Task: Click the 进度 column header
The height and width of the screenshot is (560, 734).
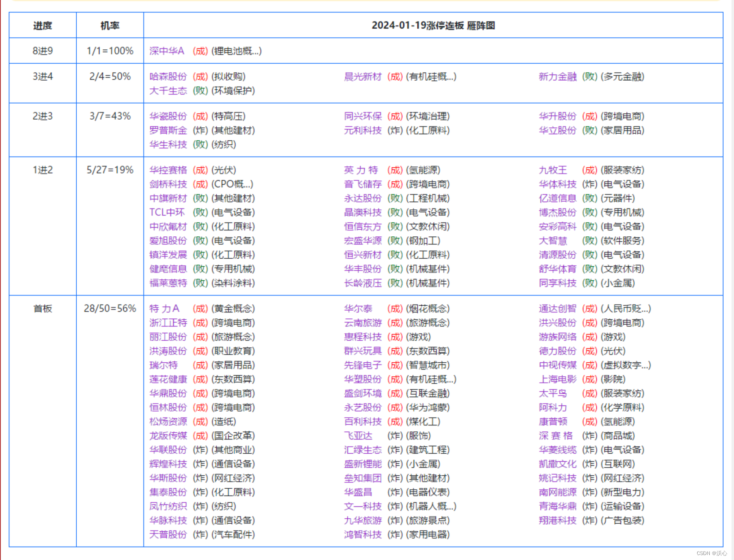Action: [x=43, y=26]
